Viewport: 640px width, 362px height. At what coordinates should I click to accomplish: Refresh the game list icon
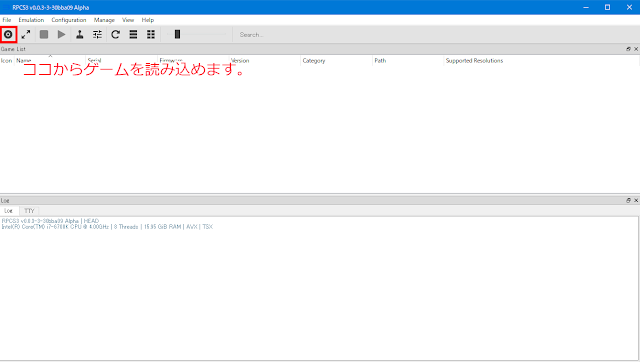116,35
